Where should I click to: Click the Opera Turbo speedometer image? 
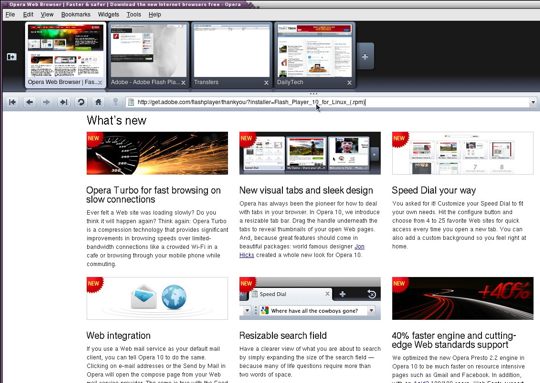click(157, 153)
